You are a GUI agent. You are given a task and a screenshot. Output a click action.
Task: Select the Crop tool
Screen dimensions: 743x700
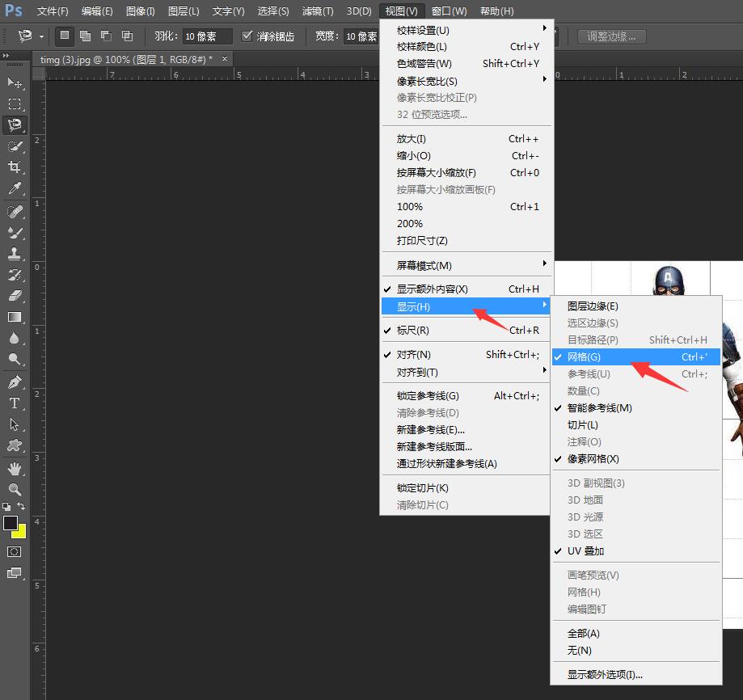(x=12, y=167)
